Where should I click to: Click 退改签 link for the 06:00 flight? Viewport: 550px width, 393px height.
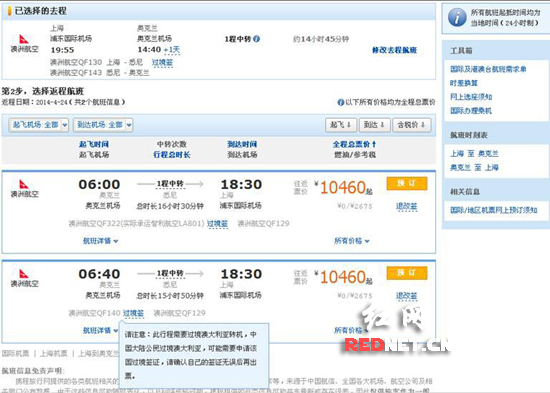tap(407, 207)
